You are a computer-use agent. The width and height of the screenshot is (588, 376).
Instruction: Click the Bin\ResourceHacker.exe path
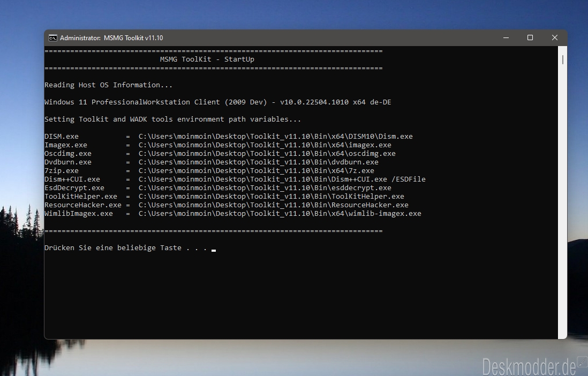[x=273, y=205]
